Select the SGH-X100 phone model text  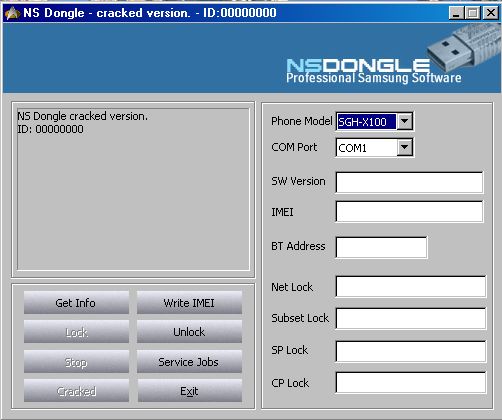point(362,122)
